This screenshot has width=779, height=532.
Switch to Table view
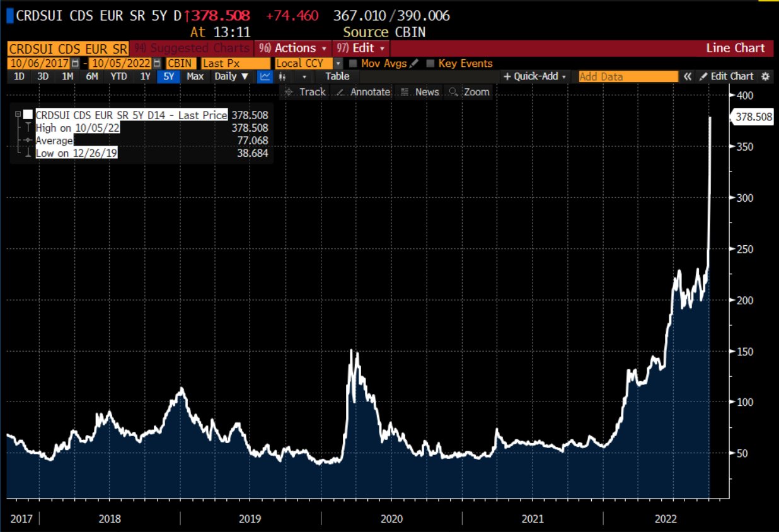click(x=337, y=76)
